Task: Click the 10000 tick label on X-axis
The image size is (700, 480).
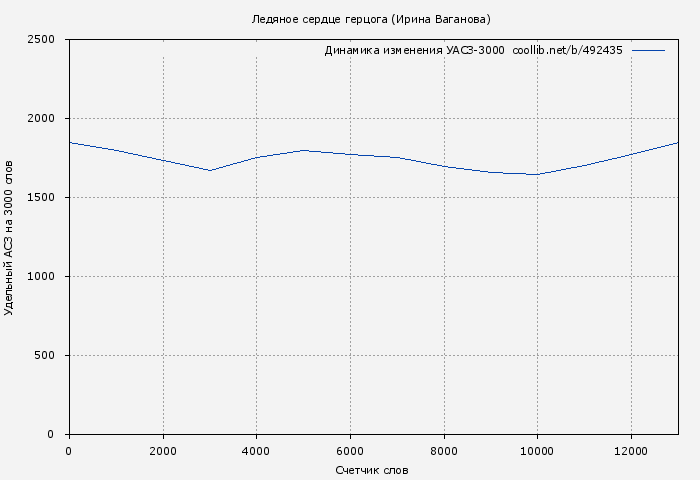Action: (537, 451)
